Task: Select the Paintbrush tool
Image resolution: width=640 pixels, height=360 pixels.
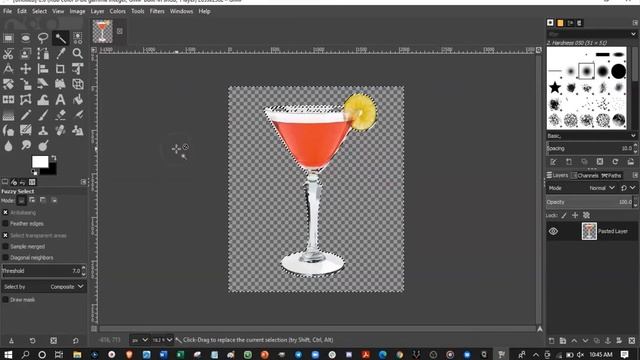Action: (x=43, y=116)
